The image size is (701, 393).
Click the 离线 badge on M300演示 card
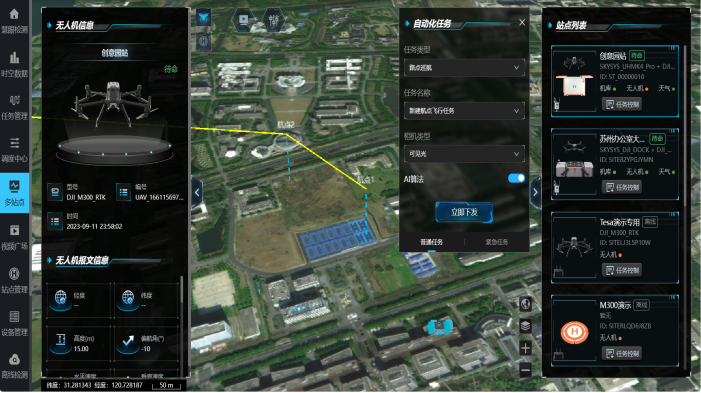click(642, 305)
